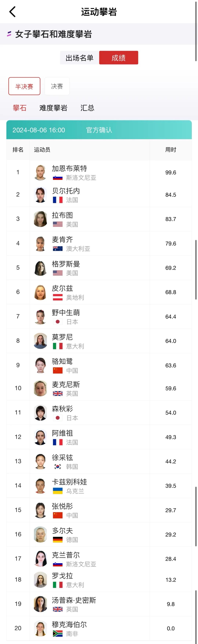Tap the back arrow icon

(x=12, y=12)
